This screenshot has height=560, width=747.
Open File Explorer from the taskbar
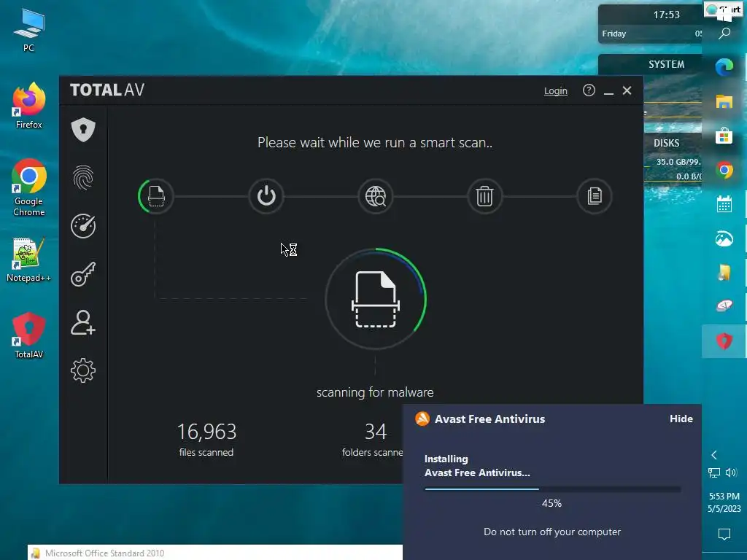724,101
